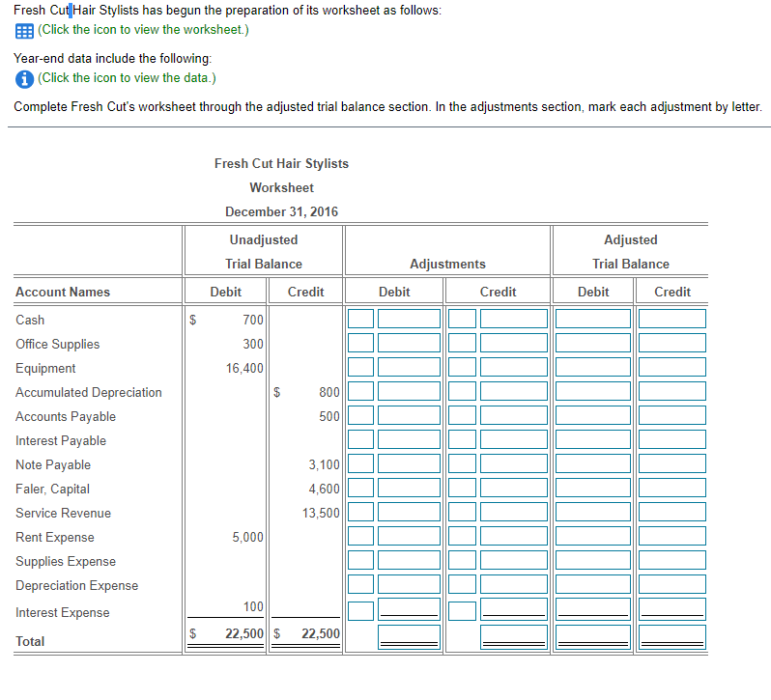771x700 pixels.
Task: Select Accounts Payable adjustments debit amount field
Action: [x=409, y=414]
